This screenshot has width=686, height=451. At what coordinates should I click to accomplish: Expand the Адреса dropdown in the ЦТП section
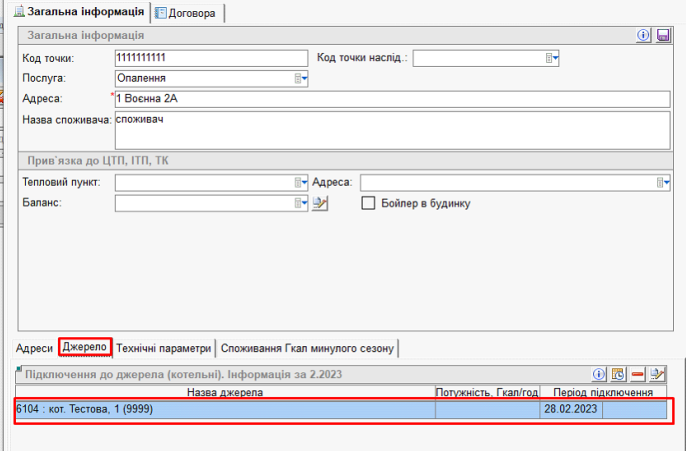point(663,182)
